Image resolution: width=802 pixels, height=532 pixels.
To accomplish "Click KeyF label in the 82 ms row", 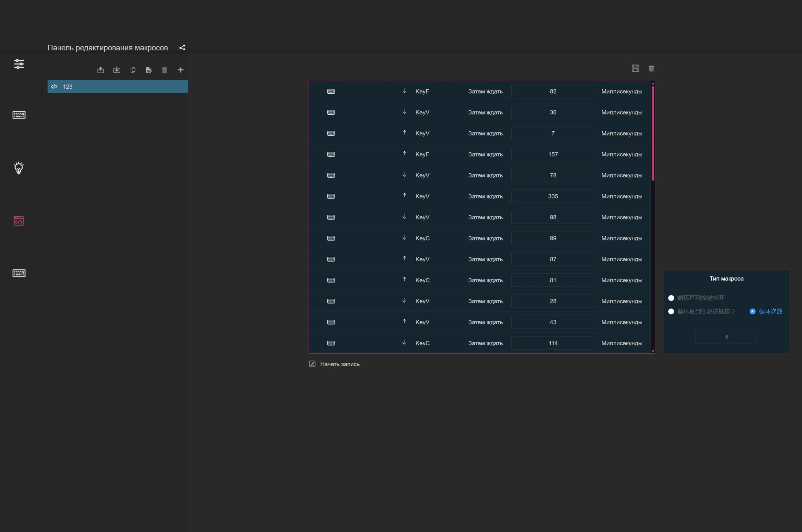I will 422,91.
